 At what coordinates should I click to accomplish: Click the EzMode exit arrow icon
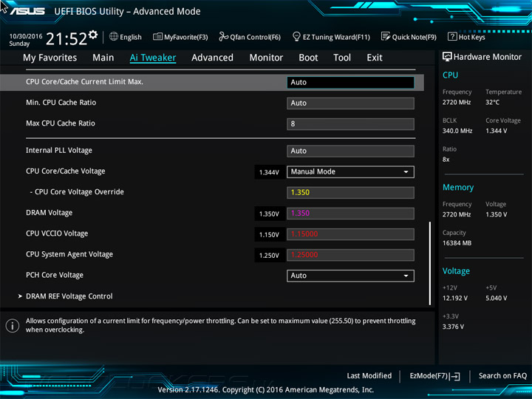454,376
